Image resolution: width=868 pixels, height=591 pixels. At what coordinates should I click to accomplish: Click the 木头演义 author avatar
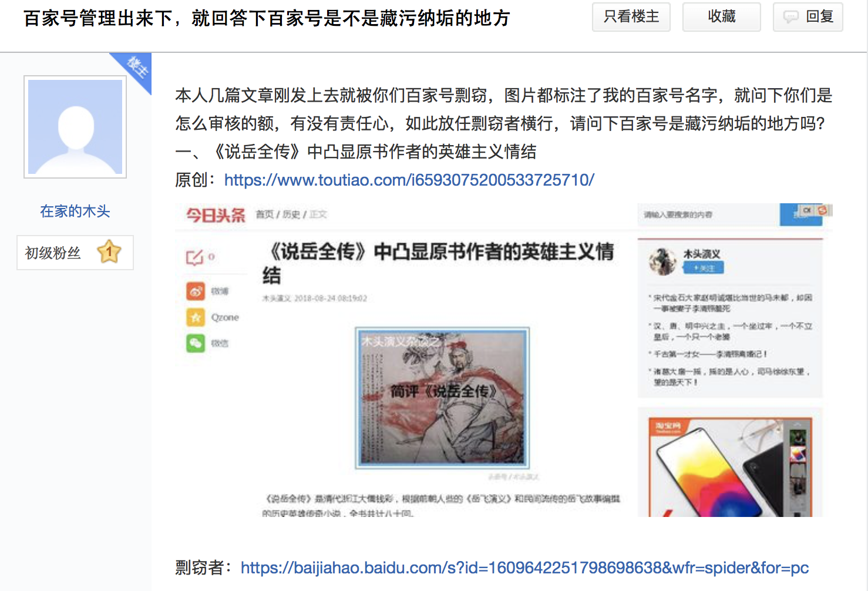point(662,261)
